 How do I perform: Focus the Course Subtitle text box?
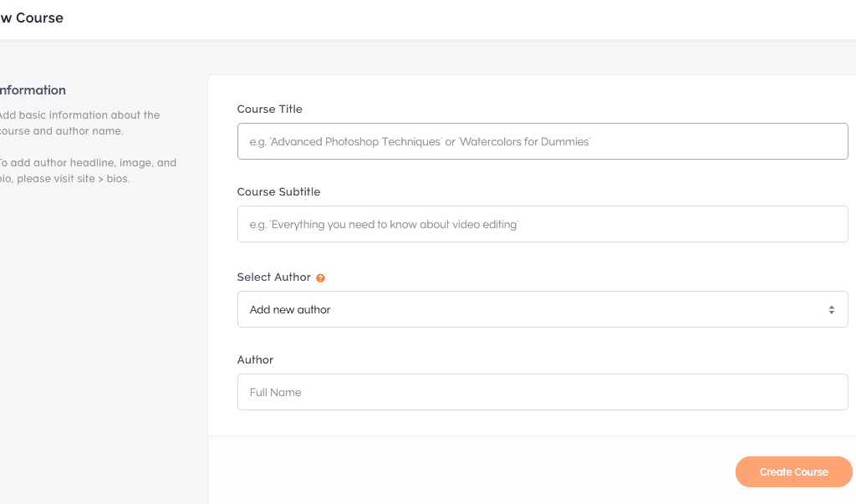coord(543,224)
